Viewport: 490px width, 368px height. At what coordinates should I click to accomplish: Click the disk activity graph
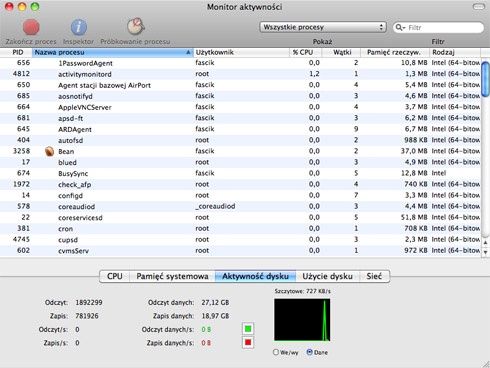click(x=302, y=320)
